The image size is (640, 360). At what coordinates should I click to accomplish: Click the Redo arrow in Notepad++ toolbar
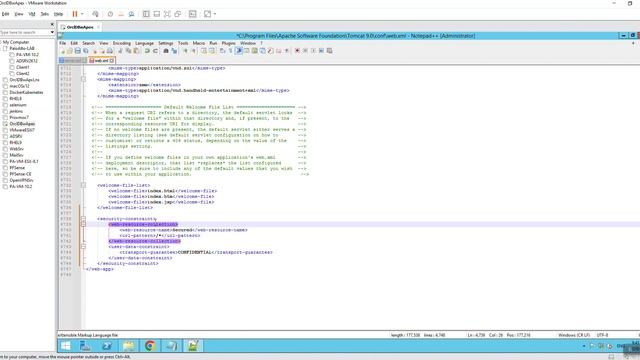tap(156, 51)
